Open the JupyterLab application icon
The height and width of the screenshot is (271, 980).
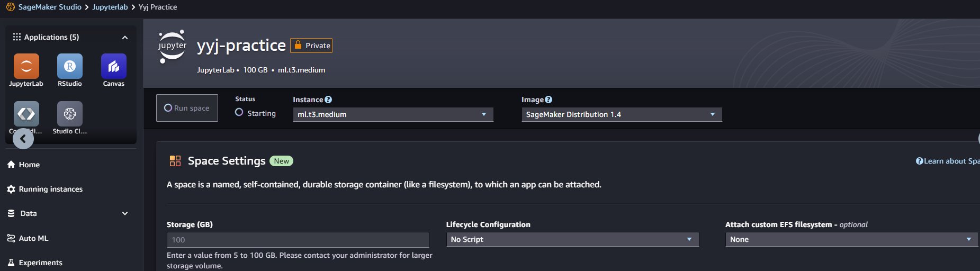(x=26, y=66)
